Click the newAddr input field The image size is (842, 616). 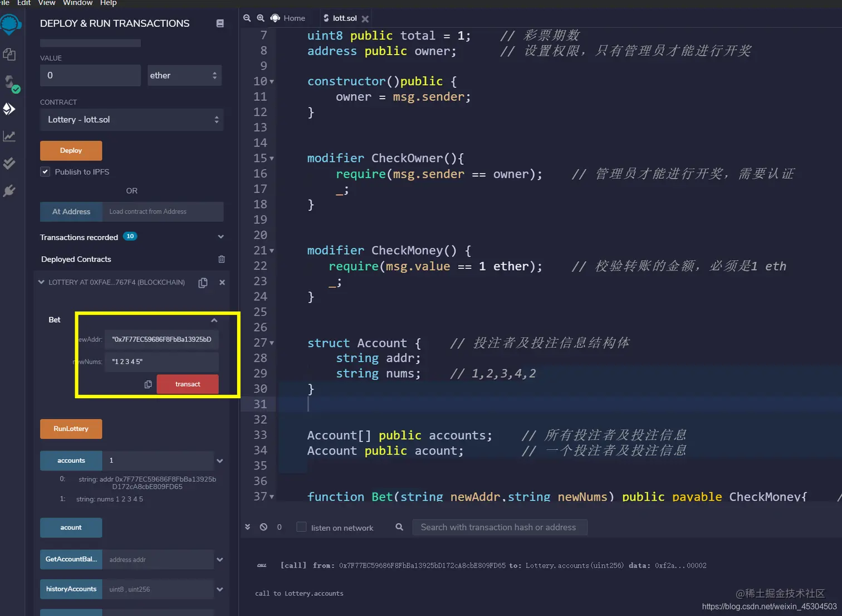161,339
